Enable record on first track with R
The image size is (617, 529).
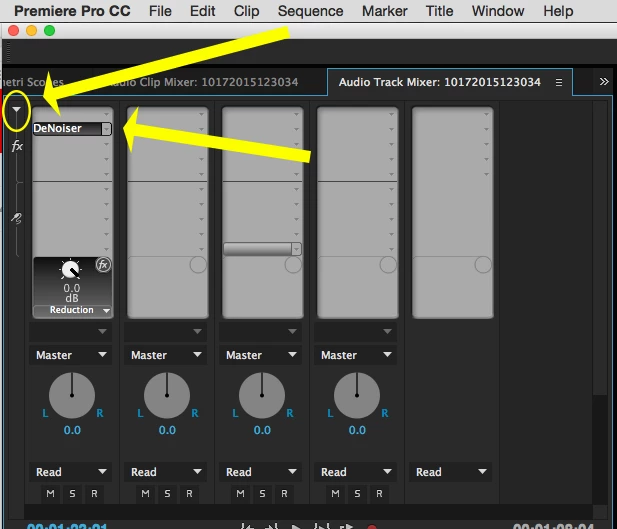[x=94, y=493]
